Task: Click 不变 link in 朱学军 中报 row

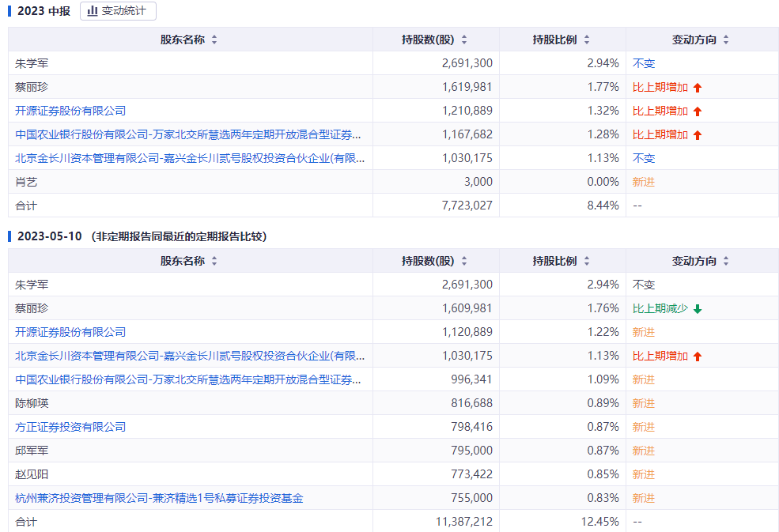Action: (x=644, y=63)
